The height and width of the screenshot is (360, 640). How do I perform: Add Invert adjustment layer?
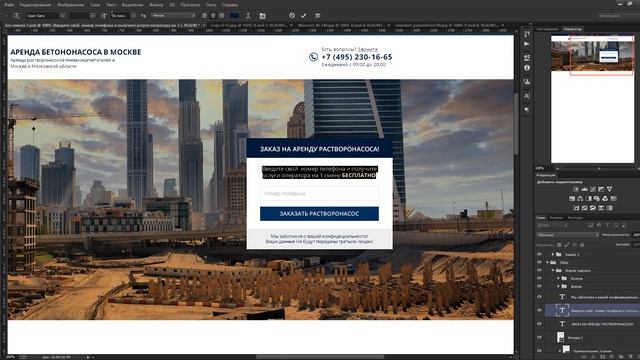(x=576, y=208)
